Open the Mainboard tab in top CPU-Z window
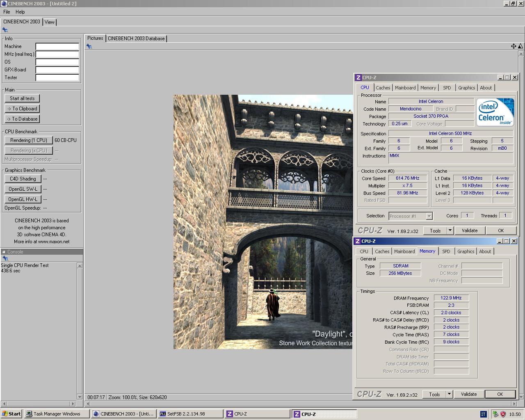 click(405, 88)
